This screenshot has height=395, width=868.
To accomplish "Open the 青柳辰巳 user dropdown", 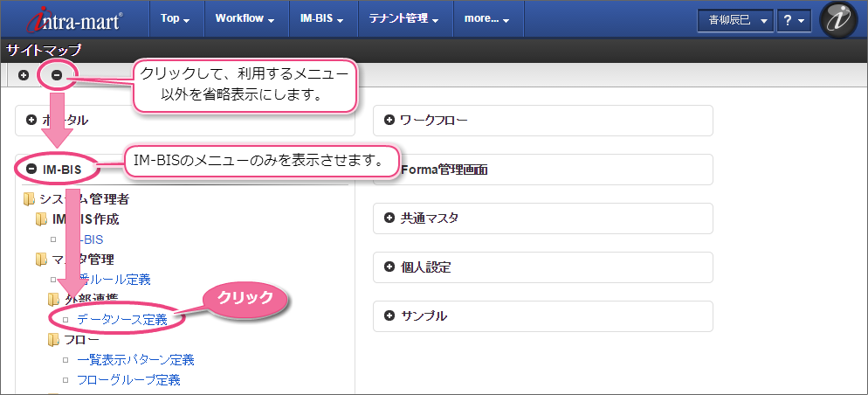I will click(735, 20).
